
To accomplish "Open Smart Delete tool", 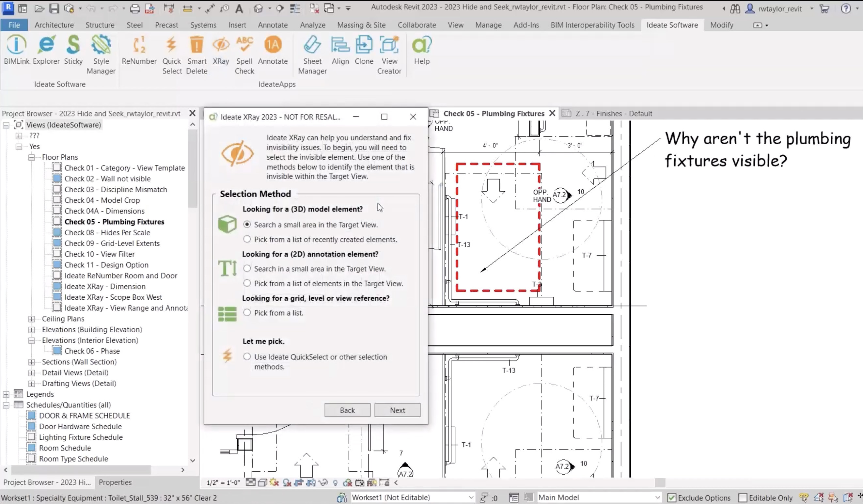I will (197, 55).
